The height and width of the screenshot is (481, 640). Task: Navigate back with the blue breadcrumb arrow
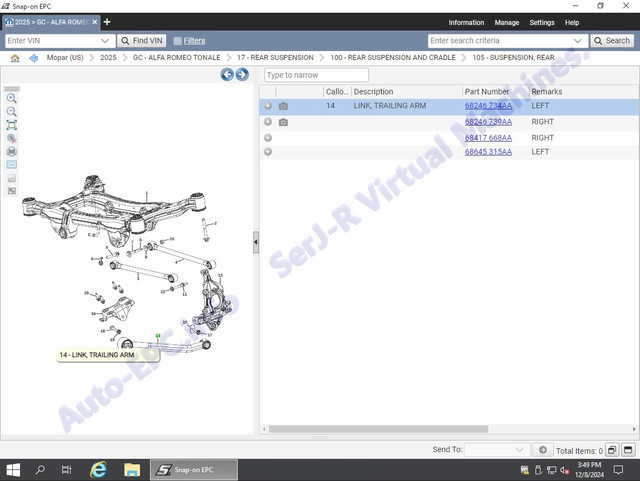33,58
